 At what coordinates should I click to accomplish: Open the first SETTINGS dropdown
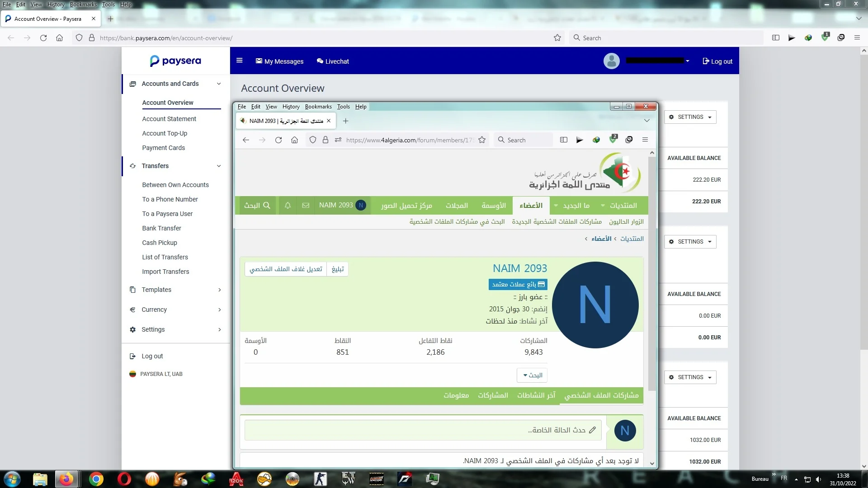[x=690, y=117]
